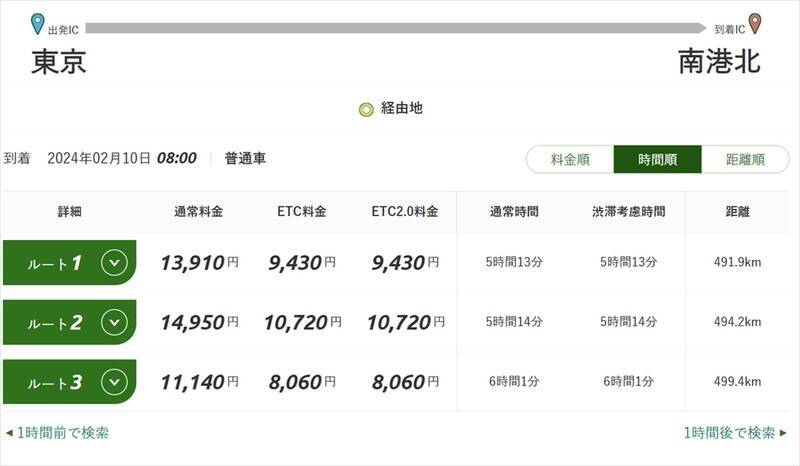Search one hour earlier link
The height and width of the screenshot is (466, 800).
pyautogui.click(x=62, y=433)
